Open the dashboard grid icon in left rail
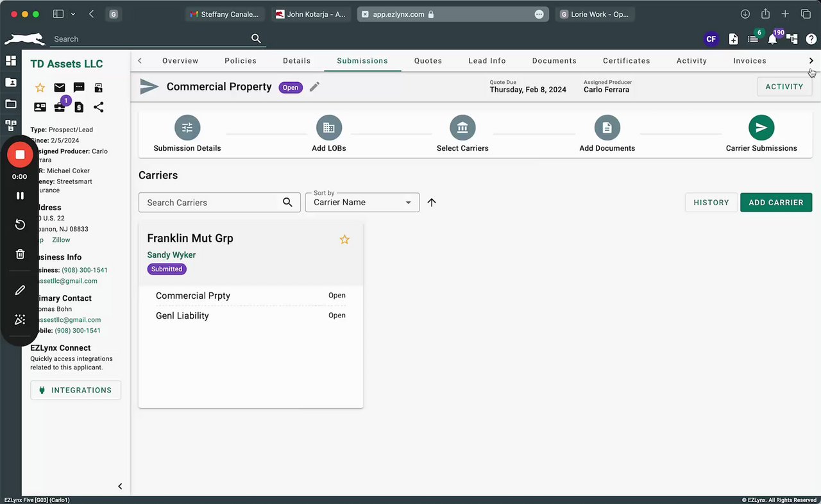 [x=11, y=61]
